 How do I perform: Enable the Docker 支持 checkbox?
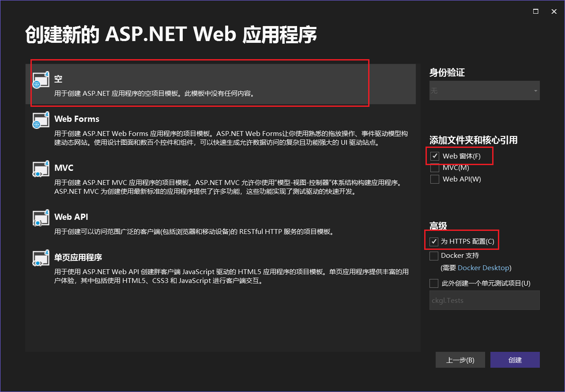(434, 256)
